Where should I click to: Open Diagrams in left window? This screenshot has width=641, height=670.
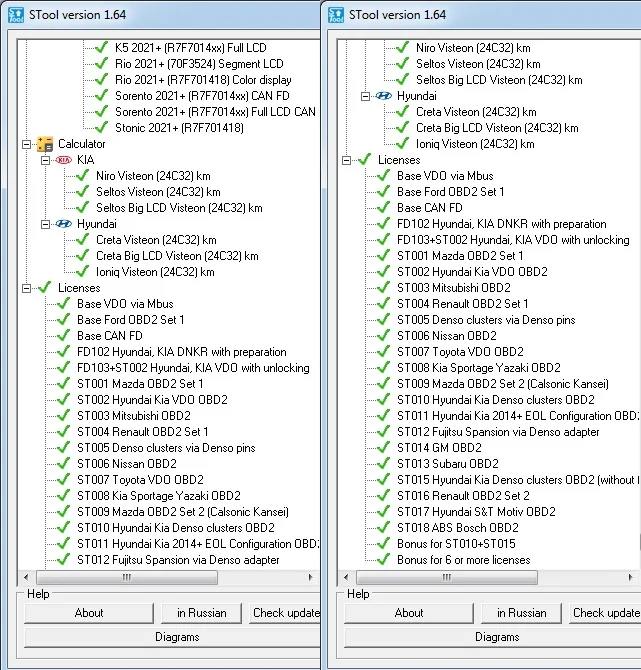point(173,637)
